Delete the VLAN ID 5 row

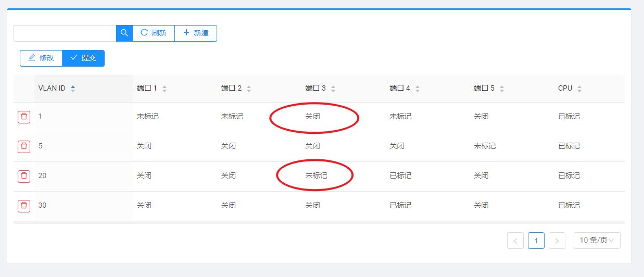[x=24, y=146]
